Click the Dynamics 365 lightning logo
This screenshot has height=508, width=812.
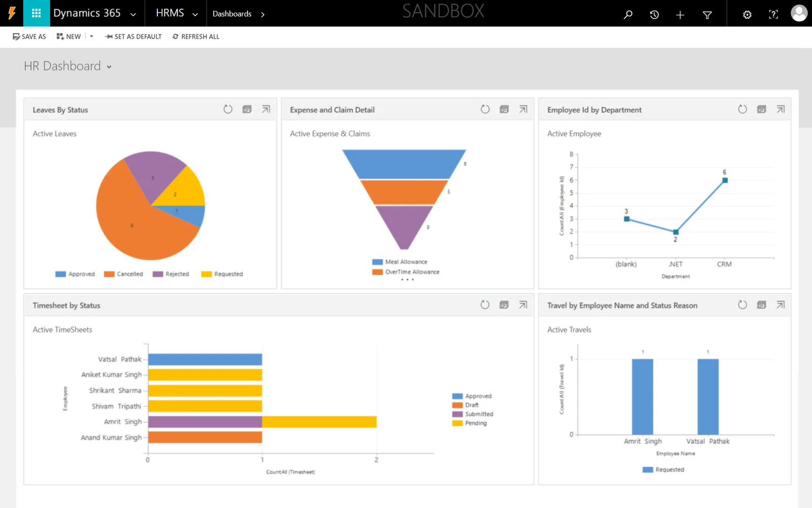pyautogui.click(x=12, y=13)
